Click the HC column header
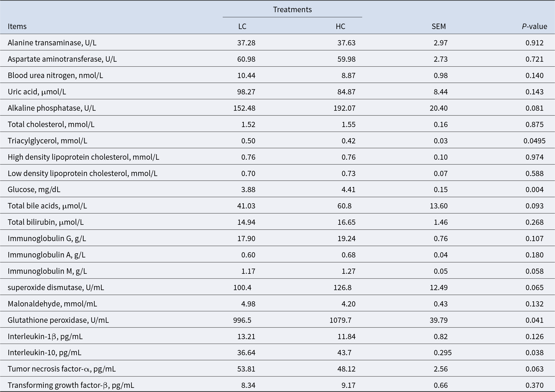This screenshot has width=555, height=392. click(x=340, y=26)
